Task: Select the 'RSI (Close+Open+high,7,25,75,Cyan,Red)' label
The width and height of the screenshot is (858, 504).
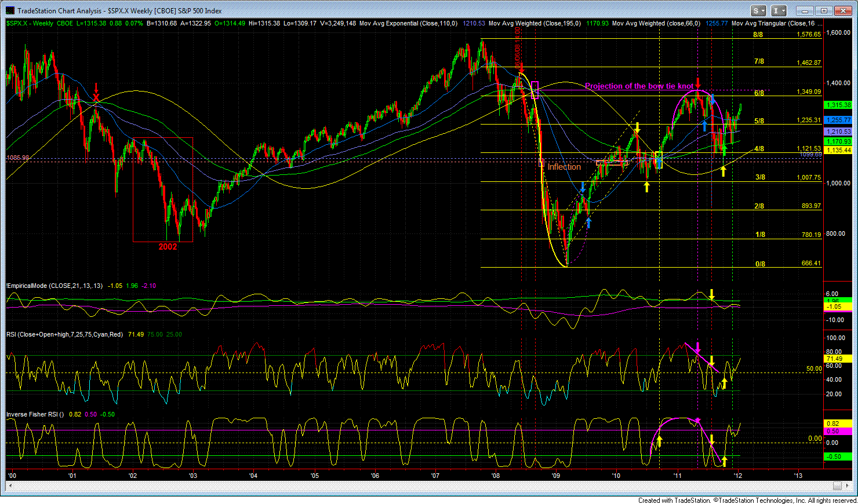Action: (64, 334)
